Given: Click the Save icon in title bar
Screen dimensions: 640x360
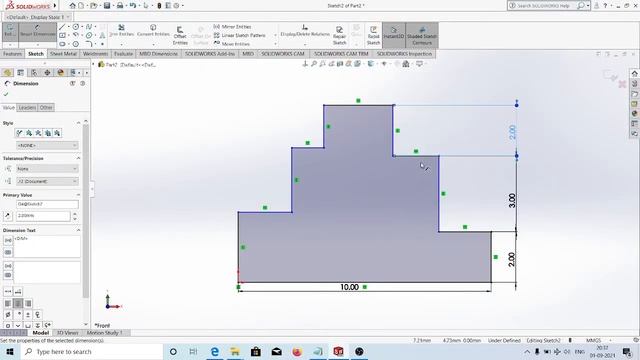Looking at the screenshot, I should pos(107,6).
